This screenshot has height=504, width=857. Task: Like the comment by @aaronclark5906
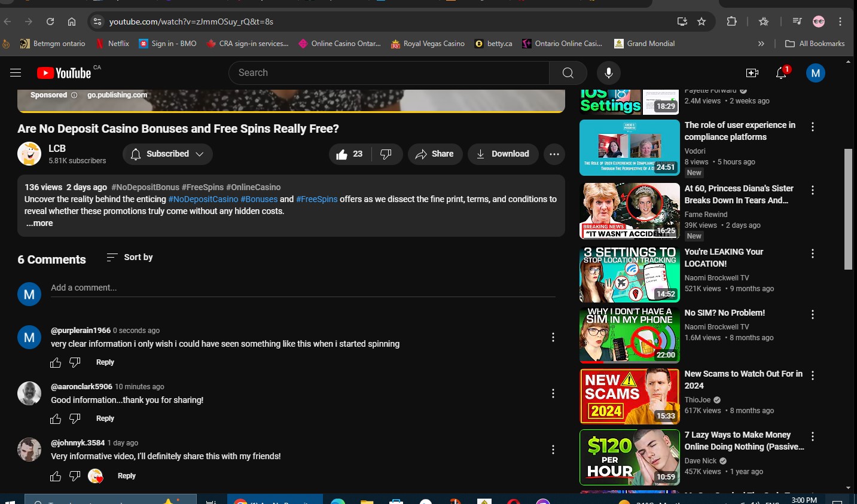(56, 419)
